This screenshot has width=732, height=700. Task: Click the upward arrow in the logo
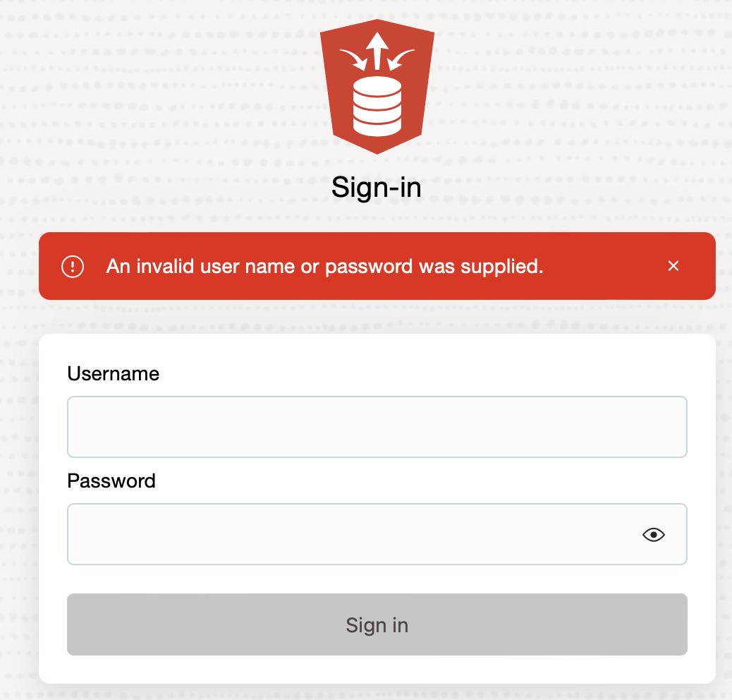point(377,51)
